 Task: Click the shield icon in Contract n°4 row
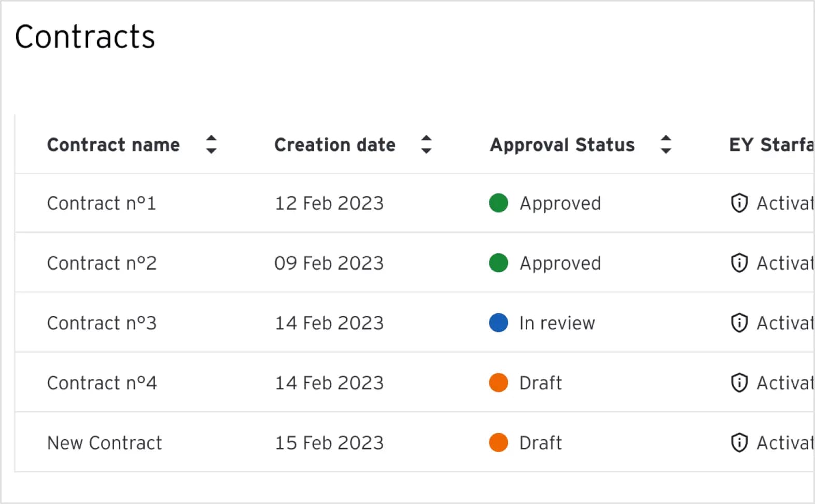click(739, 383)
